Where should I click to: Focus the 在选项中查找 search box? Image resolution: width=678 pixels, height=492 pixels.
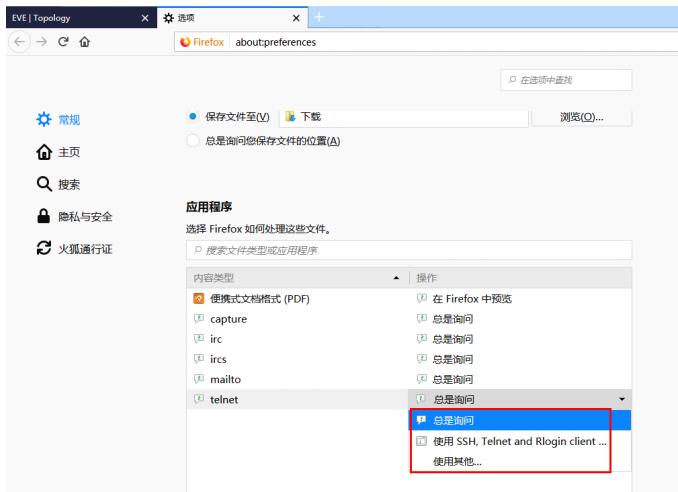(x=566, y=80)
